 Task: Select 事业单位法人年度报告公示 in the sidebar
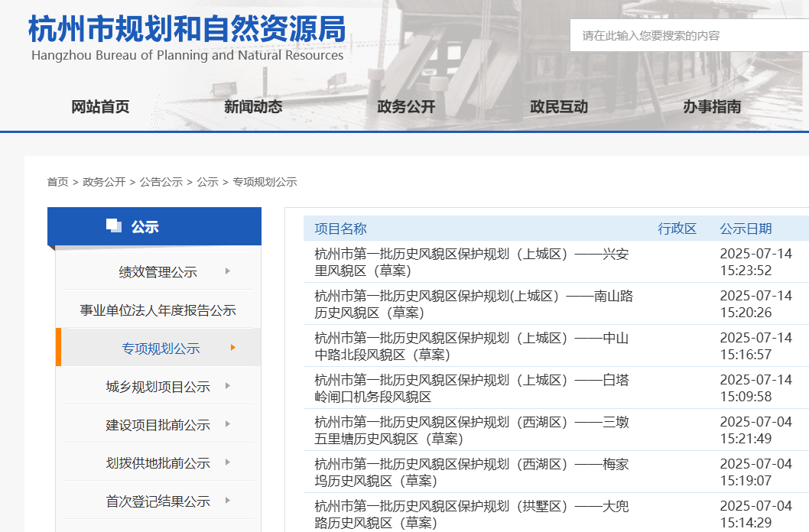click(x=158, y=310)
